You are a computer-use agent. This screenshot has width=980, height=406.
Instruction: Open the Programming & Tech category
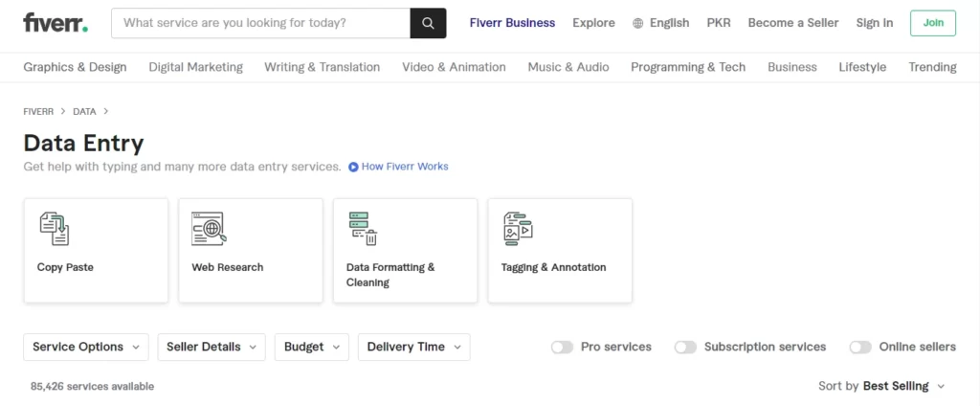click(x=688, y=67)
